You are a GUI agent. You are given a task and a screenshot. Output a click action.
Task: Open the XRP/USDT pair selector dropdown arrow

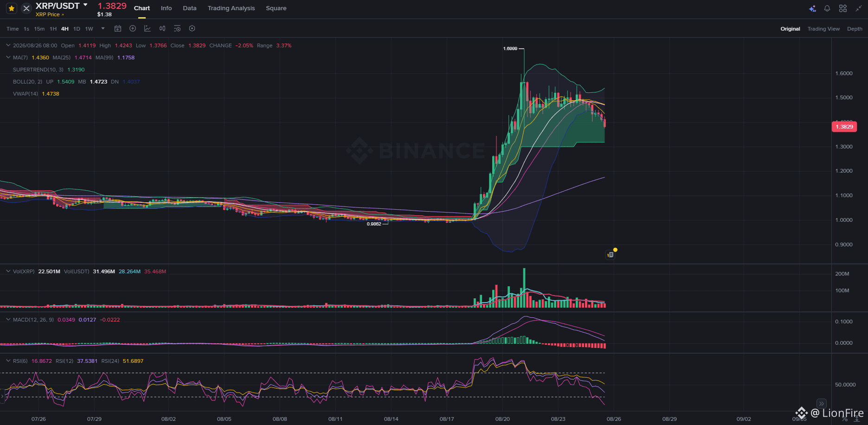click(x=85, y=5)
